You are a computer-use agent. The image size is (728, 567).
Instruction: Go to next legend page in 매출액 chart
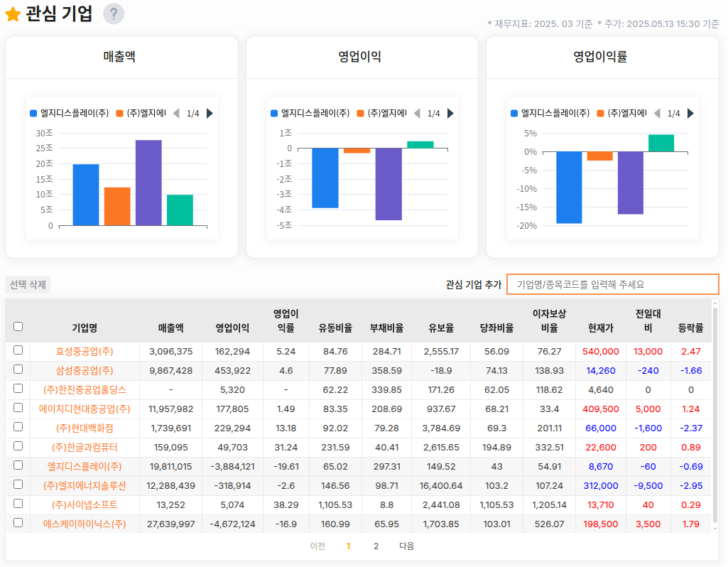click(x=210, y=113)
